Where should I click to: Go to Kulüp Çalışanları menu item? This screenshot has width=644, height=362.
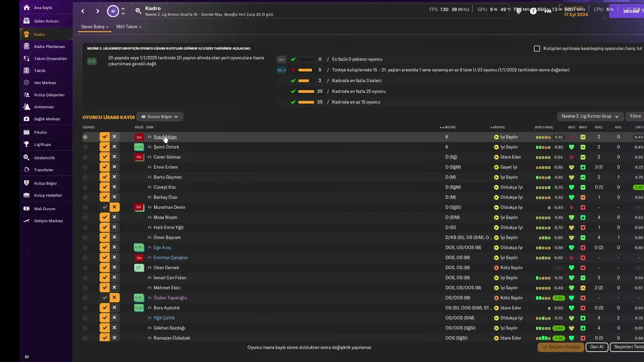tap(49, 95)
